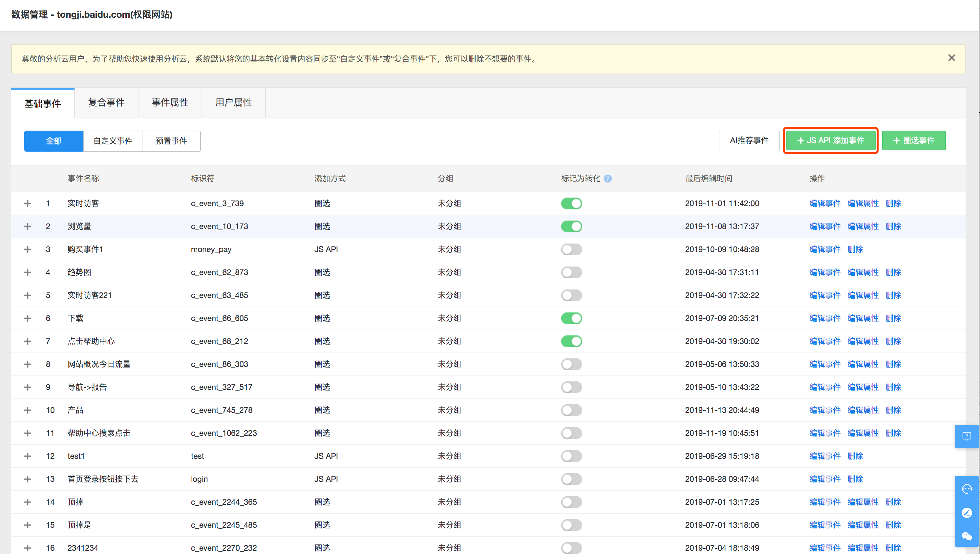Image resolution: width=980 pixels, height=554 pixels.
Task: Click the + 圈选事件 button
Action: (914, 140)
